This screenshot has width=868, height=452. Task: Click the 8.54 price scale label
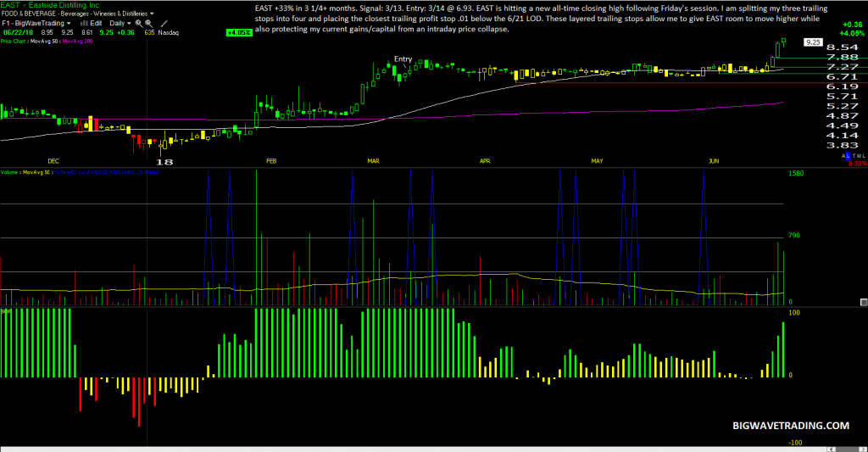pos(842,47)
